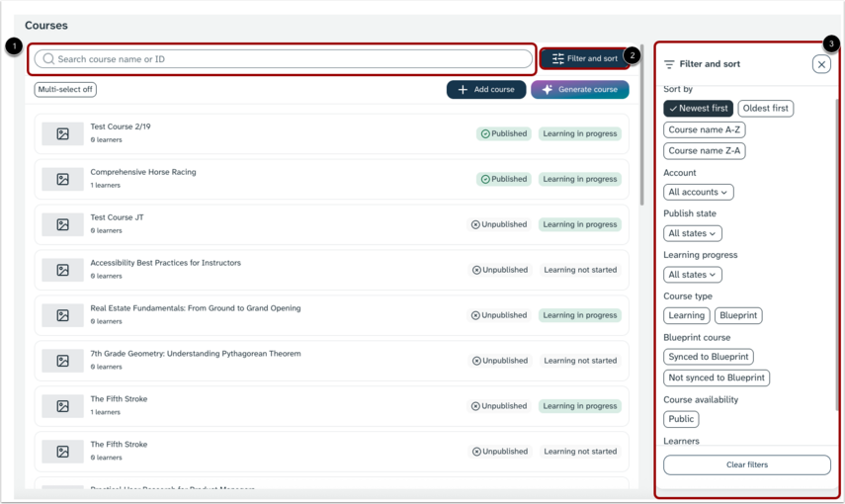The height and width of the screenshot is (504, 845).
Task: Toggle Not synced to Blueprint filter
Action: pos(717,378)
